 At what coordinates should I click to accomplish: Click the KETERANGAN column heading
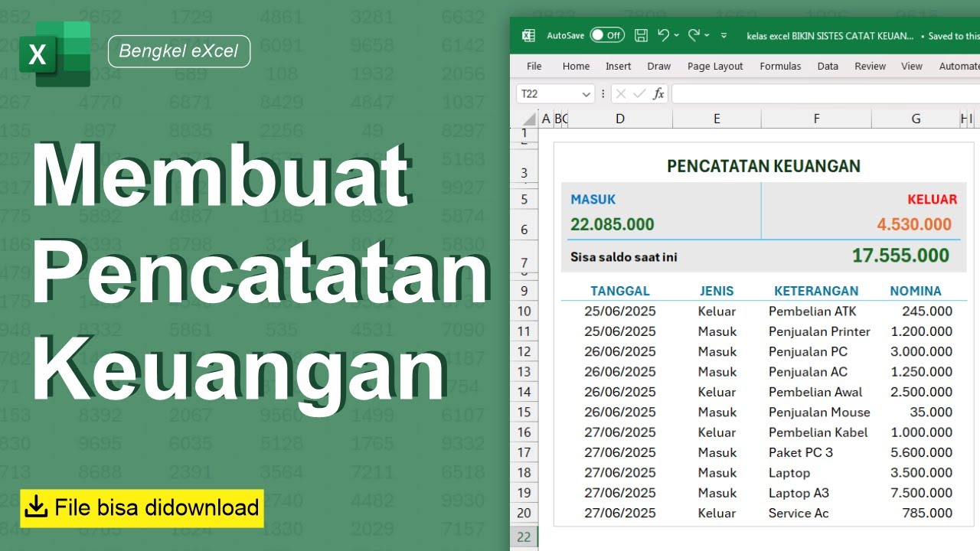click(816, 291)
